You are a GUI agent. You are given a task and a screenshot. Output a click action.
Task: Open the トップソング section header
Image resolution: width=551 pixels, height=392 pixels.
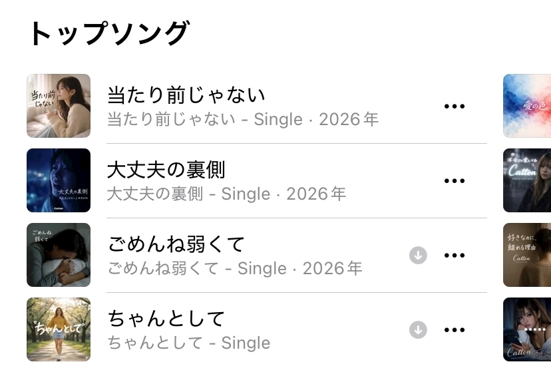(108, 33)
